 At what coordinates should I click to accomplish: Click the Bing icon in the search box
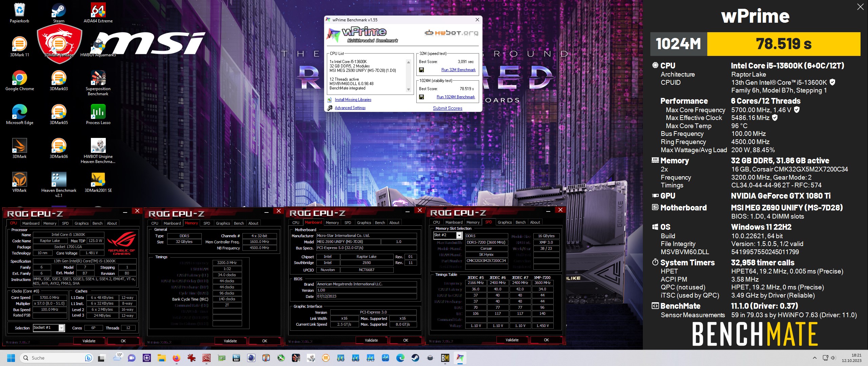tap(88, 358)
